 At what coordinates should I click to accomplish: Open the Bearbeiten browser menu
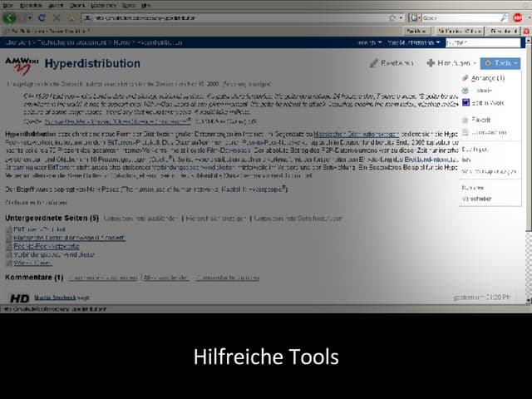click(x=31, y=5)
